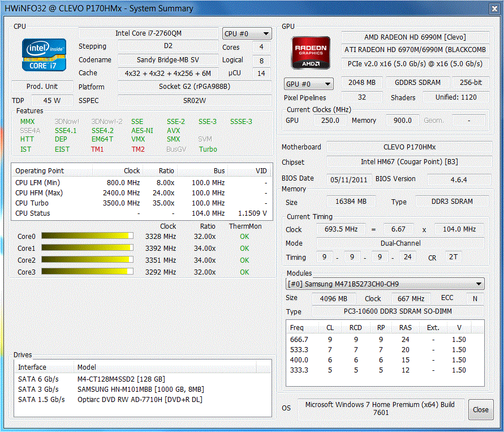Screen dimensions: 504x432
Task: Select the 400.0 frequency timing row
Action: 385,360
